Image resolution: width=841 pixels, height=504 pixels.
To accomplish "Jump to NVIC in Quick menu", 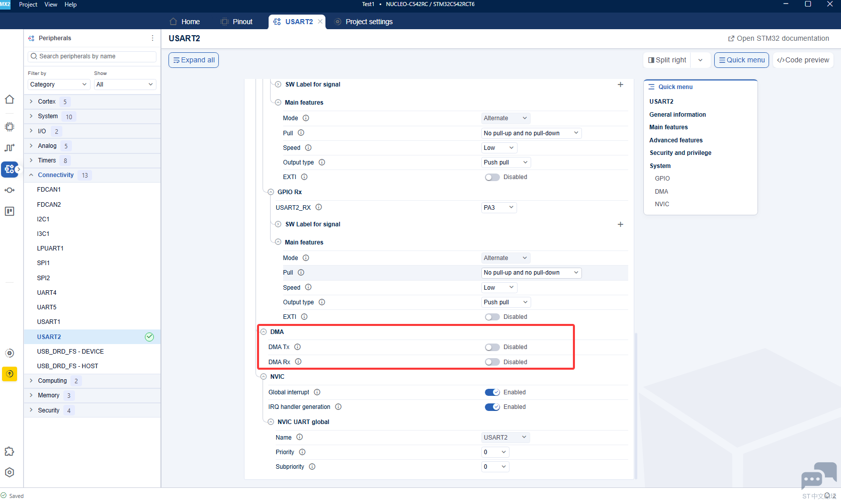I will click(662, 204).
